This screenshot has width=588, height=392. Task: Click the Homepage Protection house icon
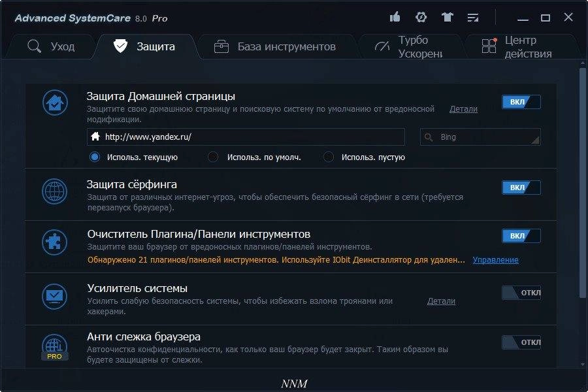(55, 103)
